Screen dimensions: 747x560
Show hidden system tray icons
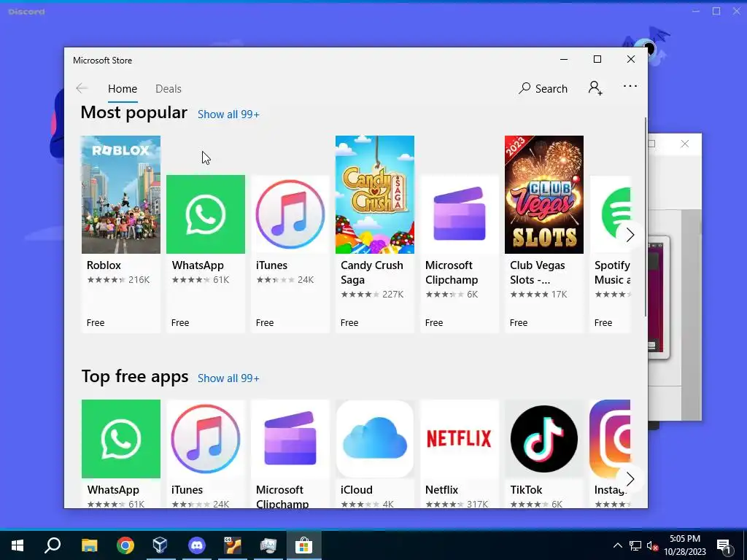point(617,545)
